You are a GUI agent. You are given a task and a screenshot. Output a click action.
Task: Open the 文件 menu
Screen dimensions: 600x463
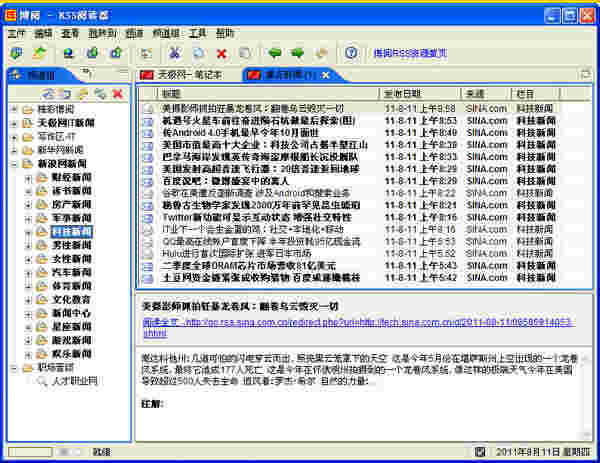[16, 33]
